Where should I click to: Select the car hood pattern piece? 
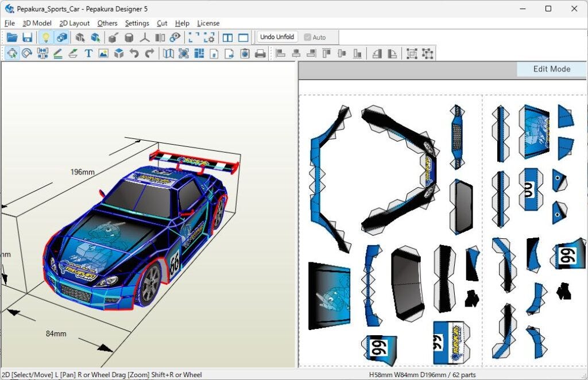[329, 296]
